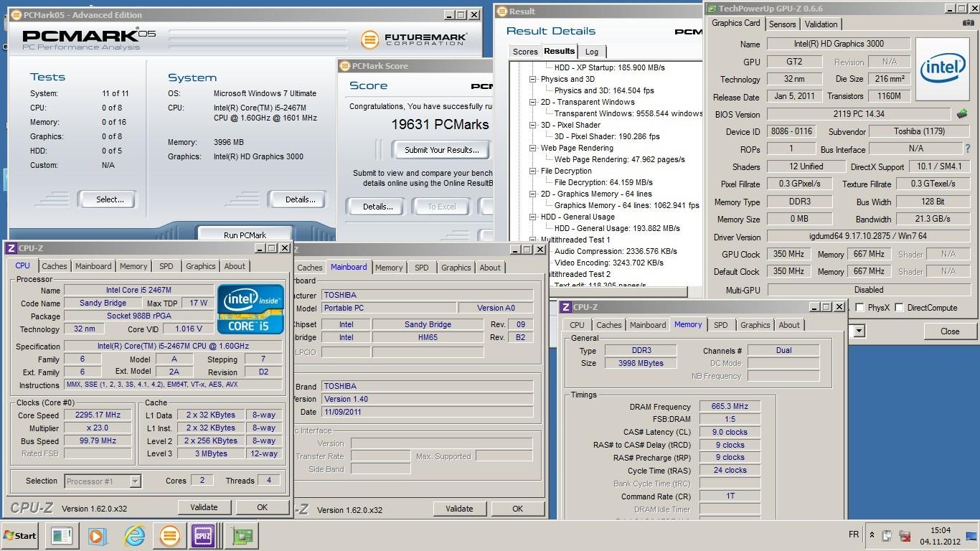Open Windows Media Player from taskbar
The image size is (980, 551).
tap(98, 535)
